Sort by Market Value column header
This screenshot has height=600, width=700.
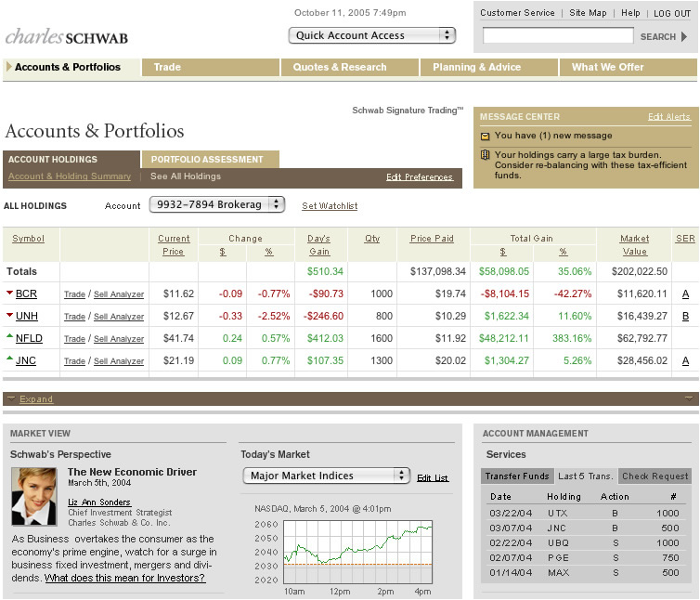pos(634,245)
